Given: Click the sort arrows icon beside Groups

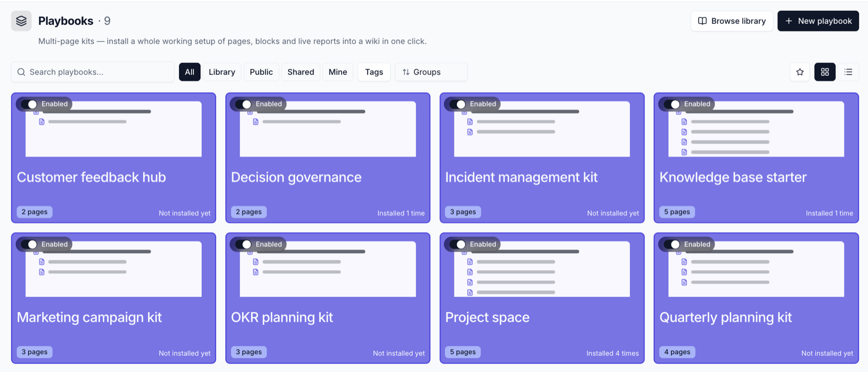Looking at the screenshot, I should click(x=406, y=72).
